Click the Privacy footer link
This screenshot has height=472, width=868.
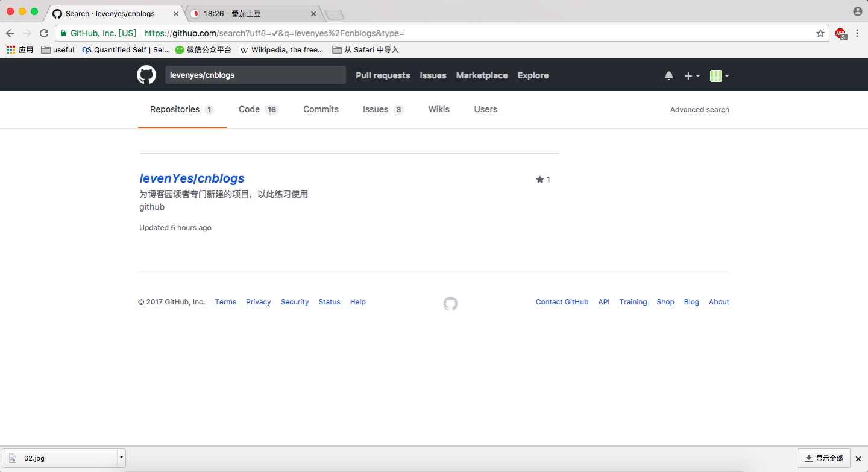pyautogui.click(x=259, y=302)
